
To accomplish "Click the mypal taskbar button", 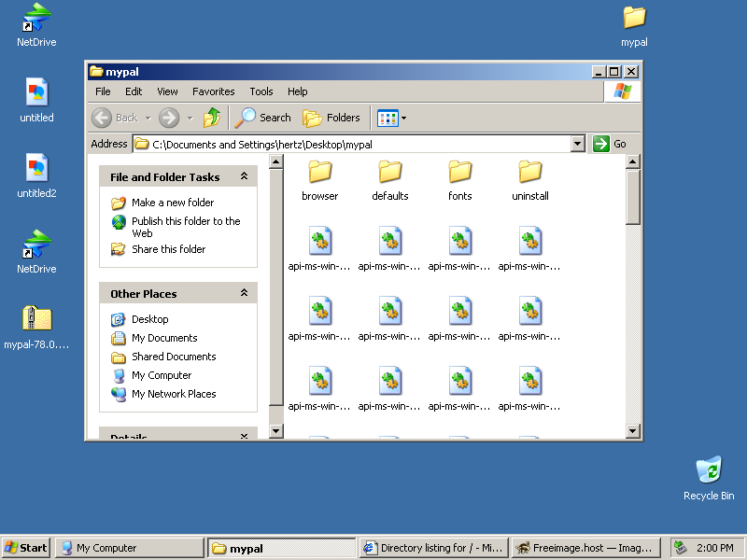I will 282,548.
